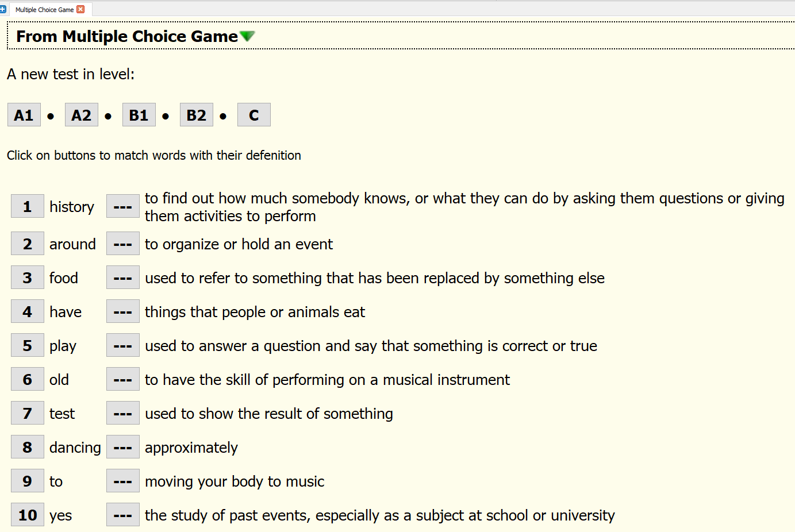Select level C for a new test
The height and width of the screenshot is (532, 795).
pyautogui.click(x=254, y=114)
